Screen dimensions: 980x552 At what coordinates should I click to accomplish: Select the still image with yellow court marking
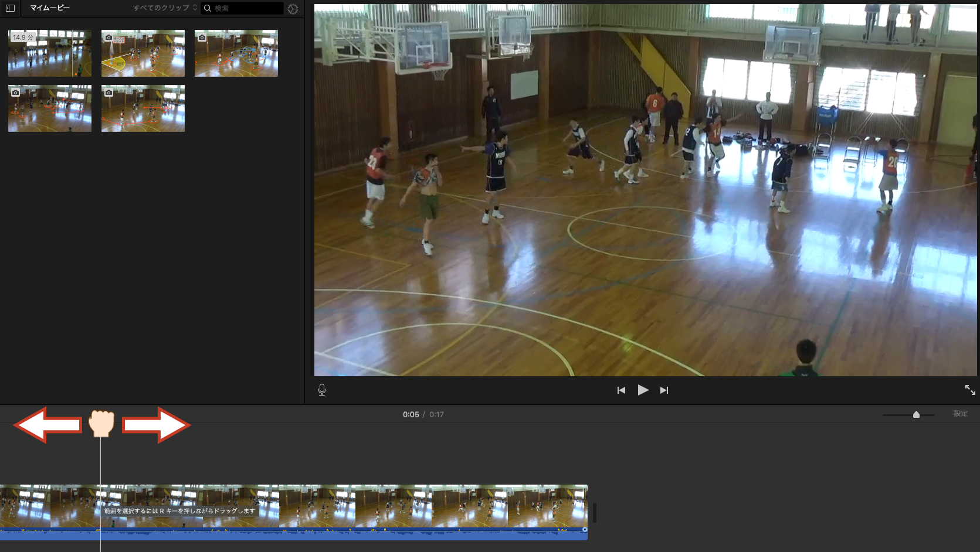143,53
